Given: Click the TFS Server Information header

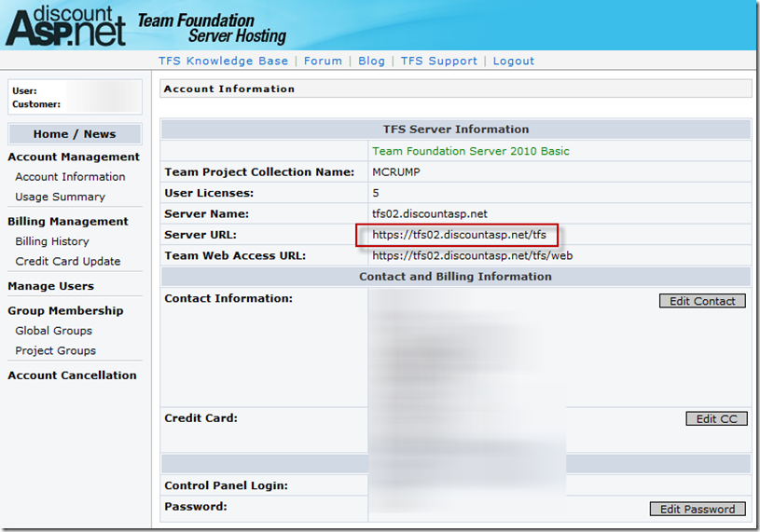Looking at the screenshot, I should 456,130.
